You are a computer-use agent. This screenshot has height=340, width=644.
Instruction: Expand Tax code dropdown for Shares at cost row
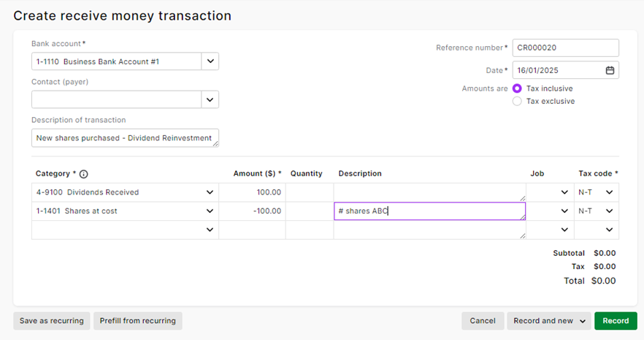pyautogui.click(x=609, y=211)
